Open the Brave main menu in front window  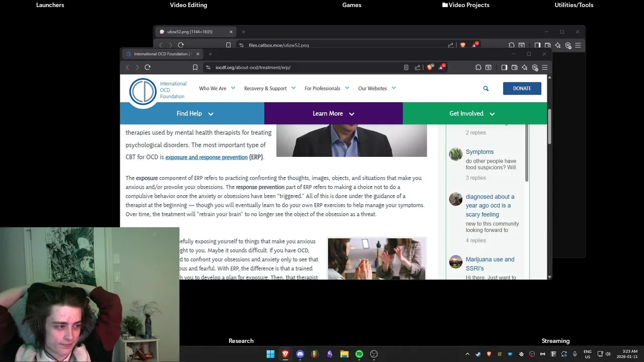click(545, 67)
